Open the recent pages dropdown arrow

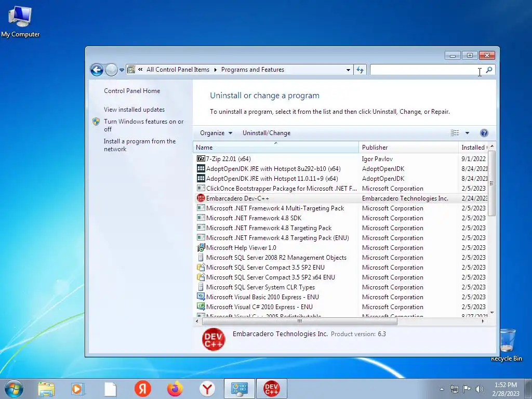click(122, 70)
